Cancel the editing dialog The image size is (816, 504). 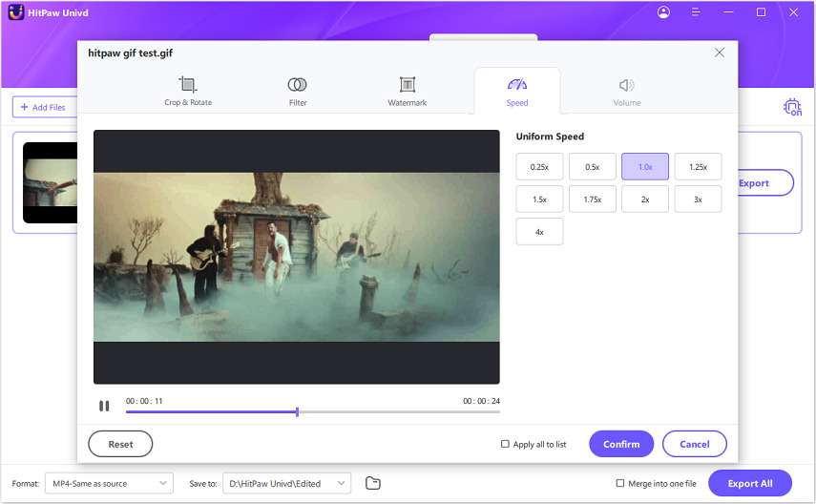pyautogui.click(x=694, y=444)
